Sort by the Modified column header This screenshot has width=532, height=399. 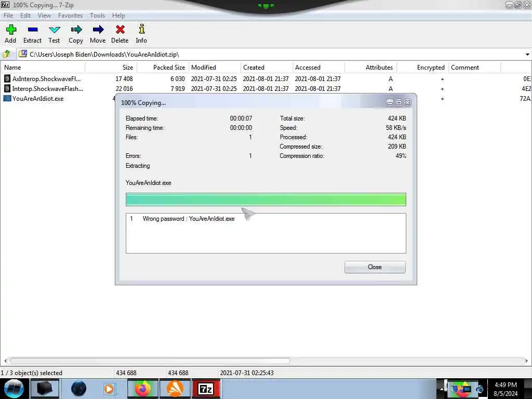click(x=215, y=68)
